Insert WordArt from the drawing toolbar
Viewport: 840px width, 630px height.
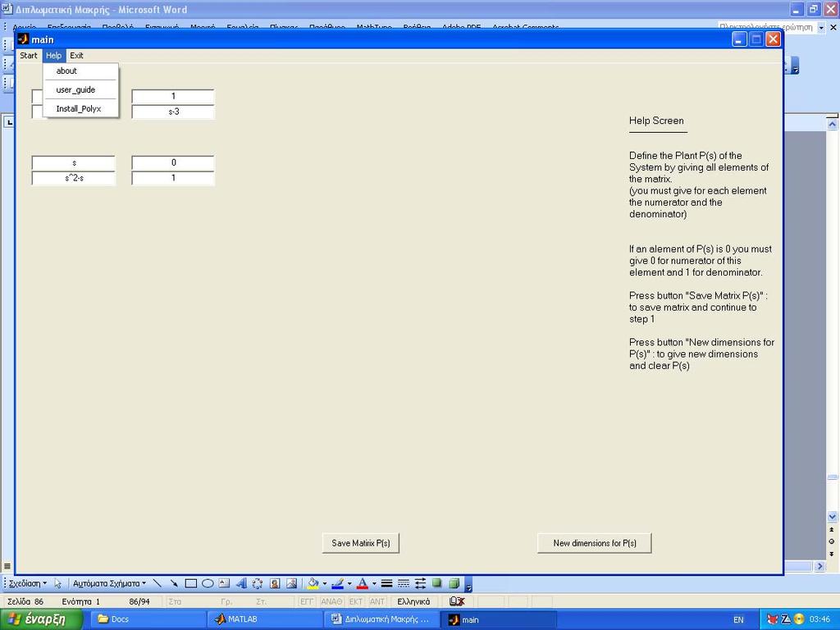click(241, 583)
